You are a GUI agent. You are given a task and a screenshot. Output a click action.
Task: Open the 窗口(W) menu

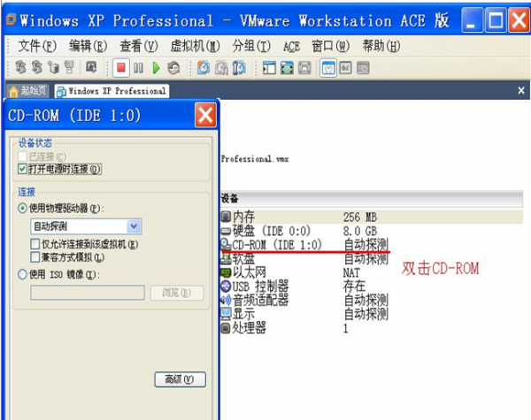(x=330, y=46)
